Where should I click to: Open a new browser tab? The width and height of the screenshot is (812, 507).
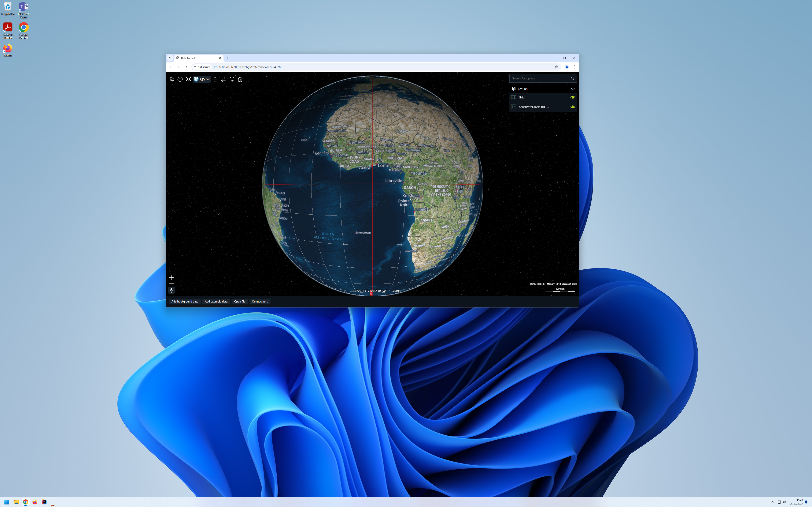click(228, 58)
